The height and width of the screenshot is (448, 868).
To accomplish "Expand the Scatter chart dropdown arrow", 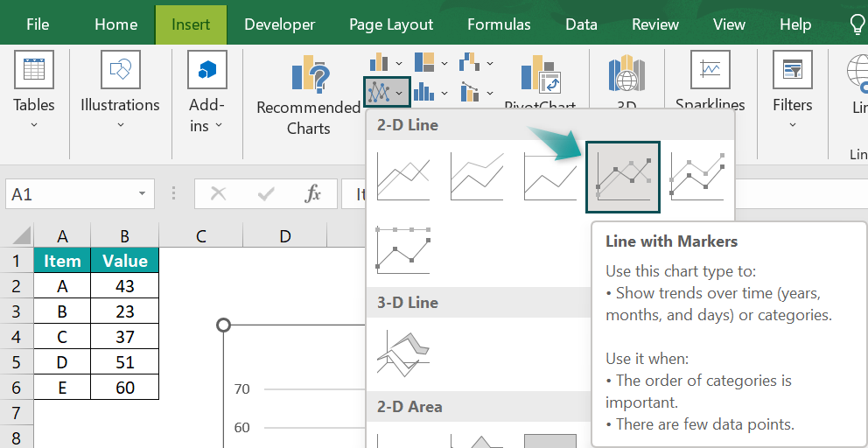I will (x=490, y=93).
